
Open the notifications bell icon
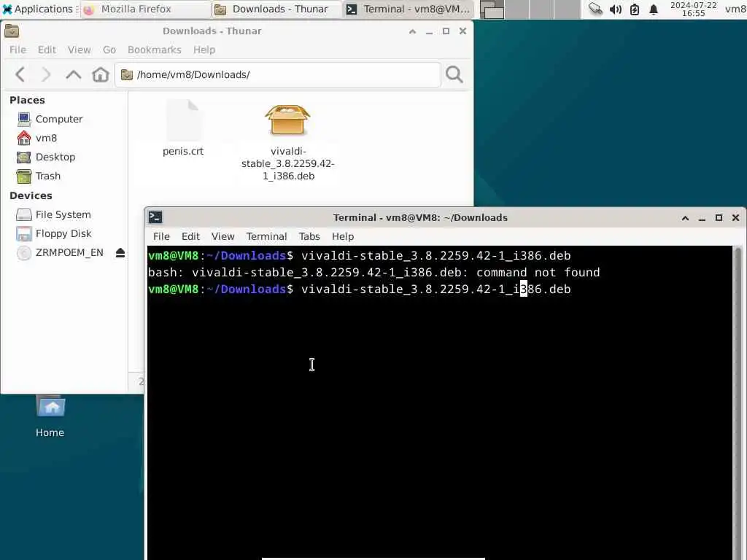[x=654, y=9]
